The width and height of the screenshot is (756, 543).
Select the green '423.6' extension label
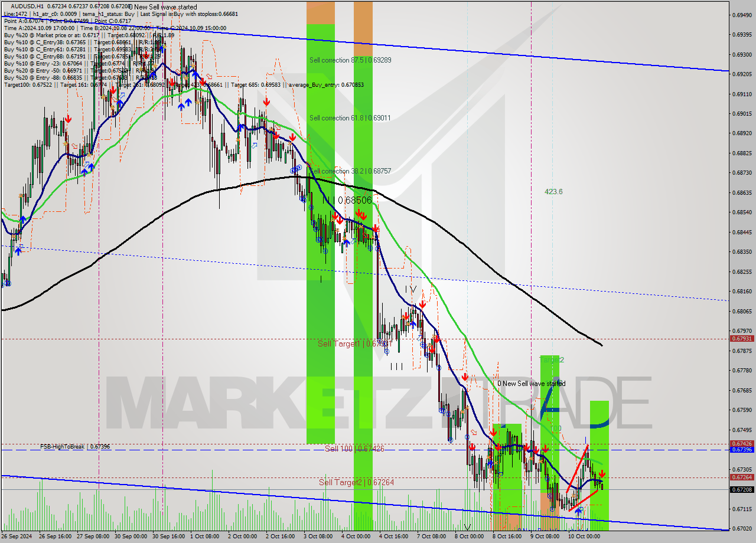(x=553, y=192)
